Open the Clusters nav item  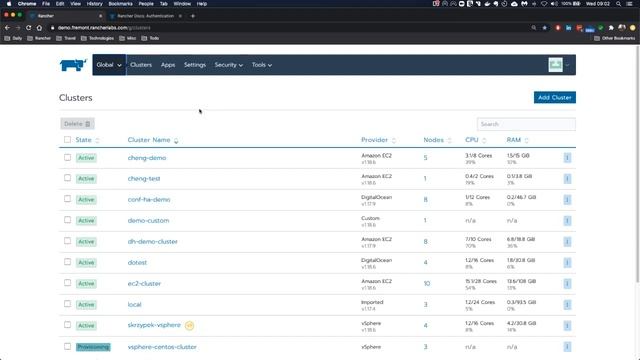click(x=141, y=65)
